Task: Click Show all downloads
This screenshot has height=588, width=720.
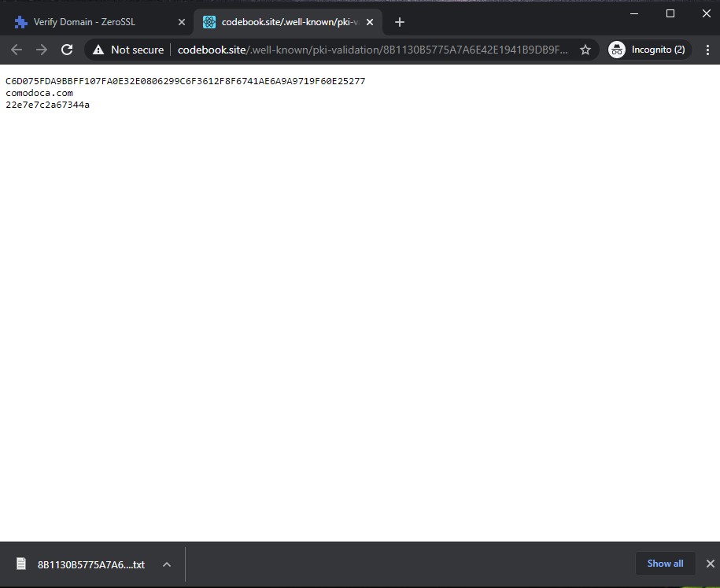Action: (665, 564)
